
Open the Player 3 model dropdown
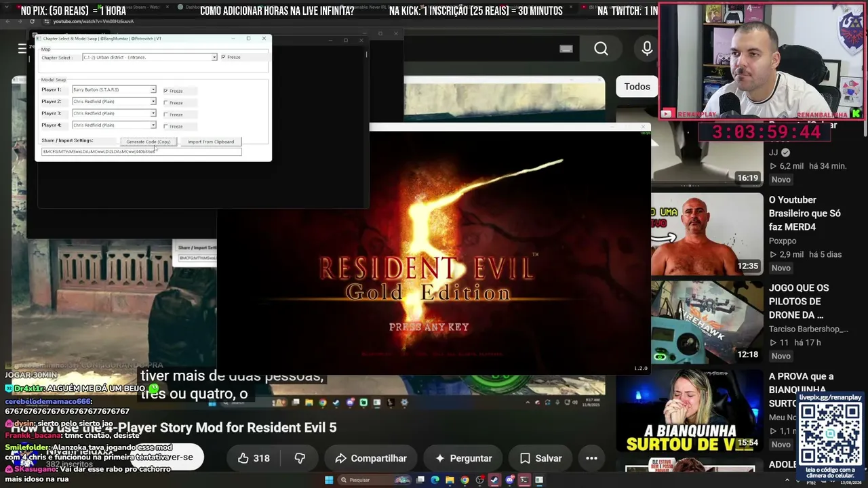[x=114, y=113]
